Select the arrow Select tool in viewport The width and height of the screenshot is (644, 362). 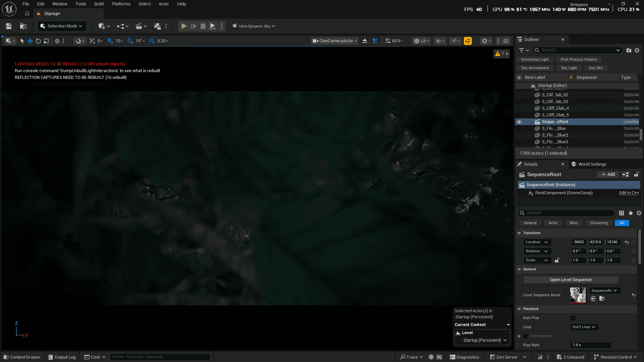(22, 41)
